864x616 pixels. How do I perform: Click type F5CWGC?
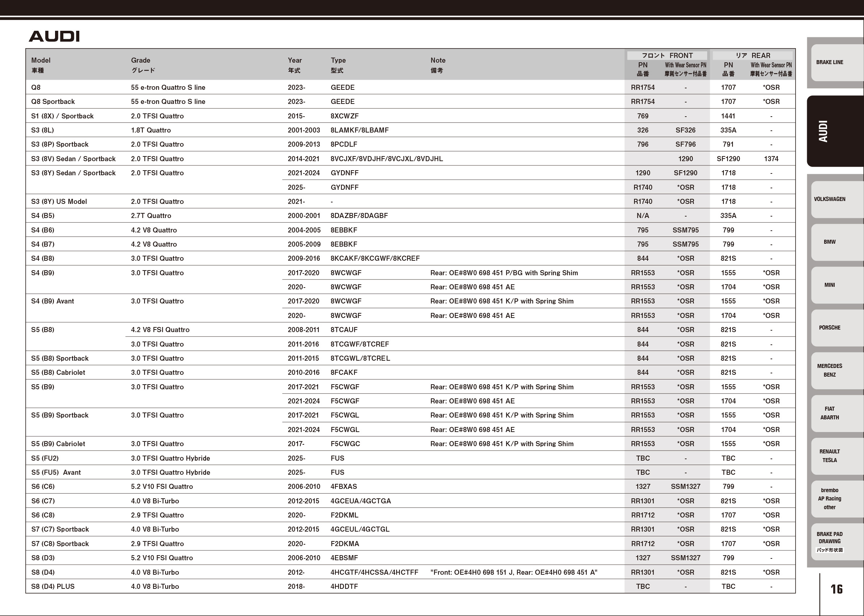click(x=345, y=444)
